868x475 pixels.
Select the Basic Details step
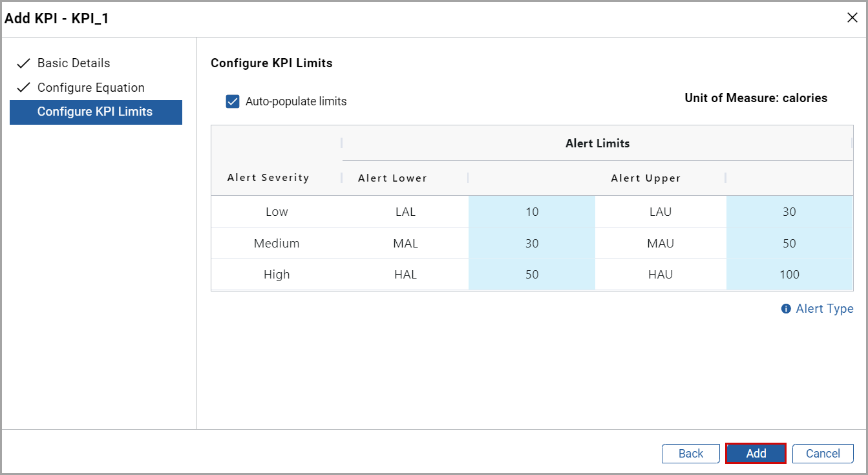74,63
